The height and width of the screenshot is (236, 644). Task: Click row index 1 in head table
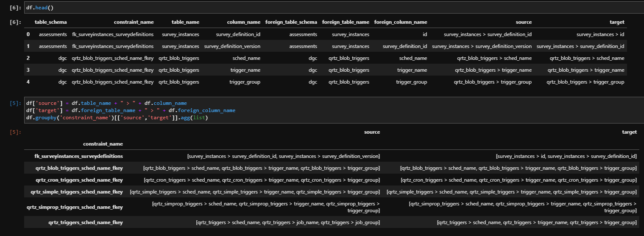coord(28,46)
